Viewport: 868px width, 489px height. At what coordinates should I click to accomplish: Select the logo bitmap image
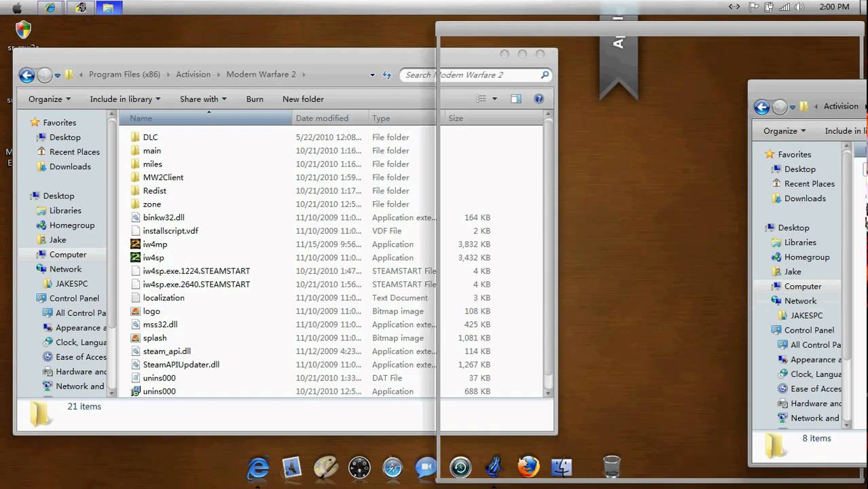tap(151, 311)
